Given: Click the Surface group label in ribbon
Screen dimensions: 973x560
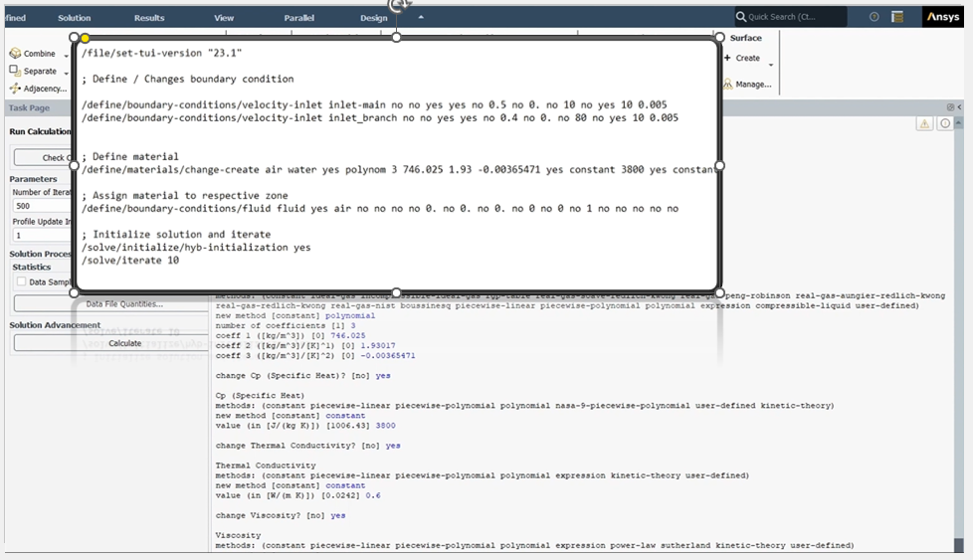Looking at the screenshot, I should click(746, 38).
